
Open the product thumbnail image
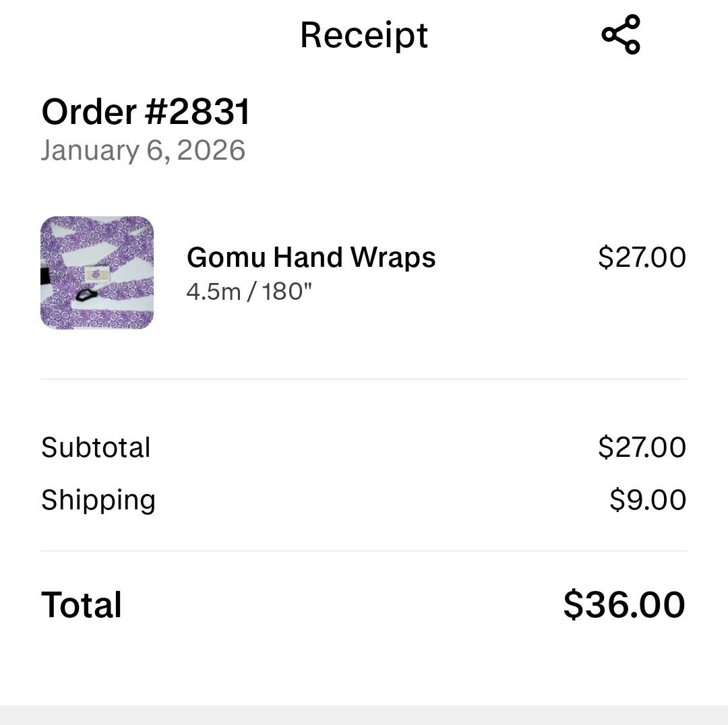point(97,272)
